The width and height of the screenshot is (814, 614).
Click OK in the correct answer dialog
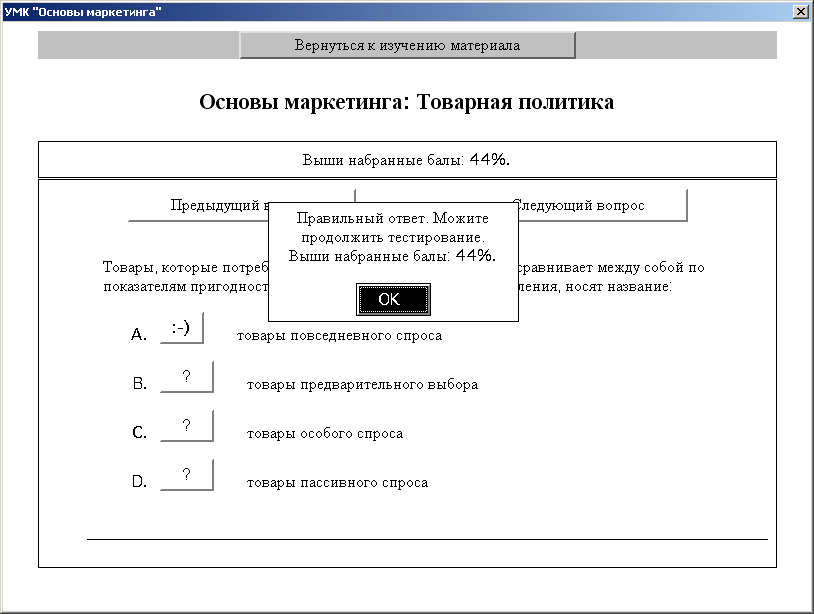(393, 299)
